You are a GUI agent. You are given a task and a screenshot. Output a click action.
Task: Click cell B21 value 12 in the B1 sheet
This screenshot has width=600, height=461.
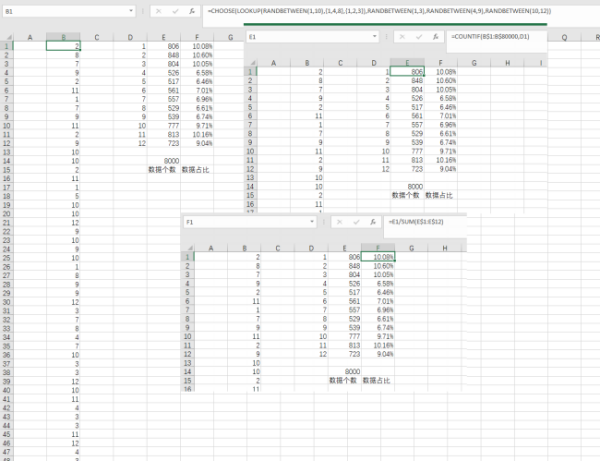pos(63,223)
